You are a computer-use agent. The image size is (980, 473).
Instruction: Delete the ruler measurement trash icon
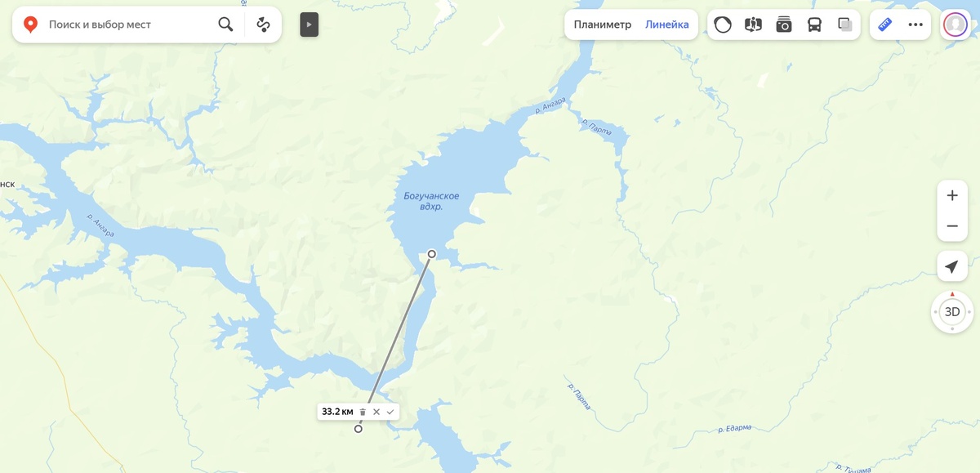[x=363, y=412]
